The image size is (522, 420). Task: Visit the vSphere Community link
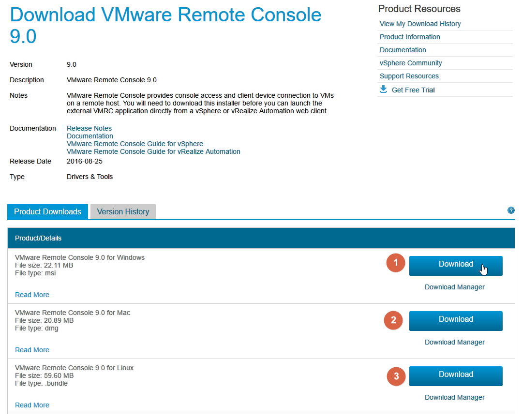point(411,63)
